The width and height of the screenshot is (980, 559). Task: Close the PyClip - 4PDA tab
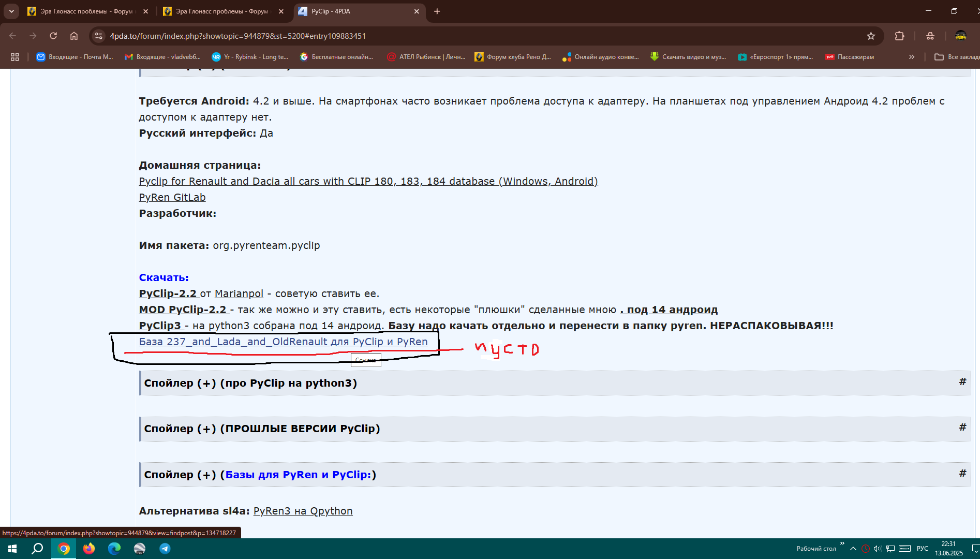coord(417,11)
